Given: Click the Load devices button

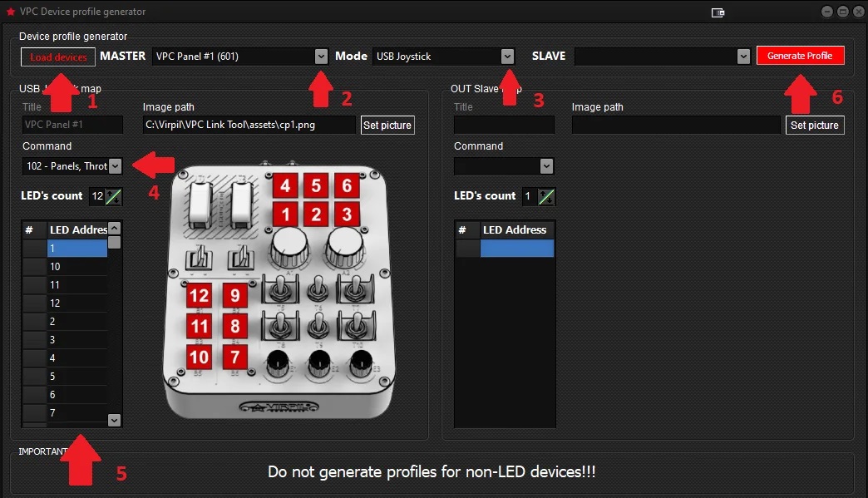Looking at the screenshot, I should click(58, 57).
